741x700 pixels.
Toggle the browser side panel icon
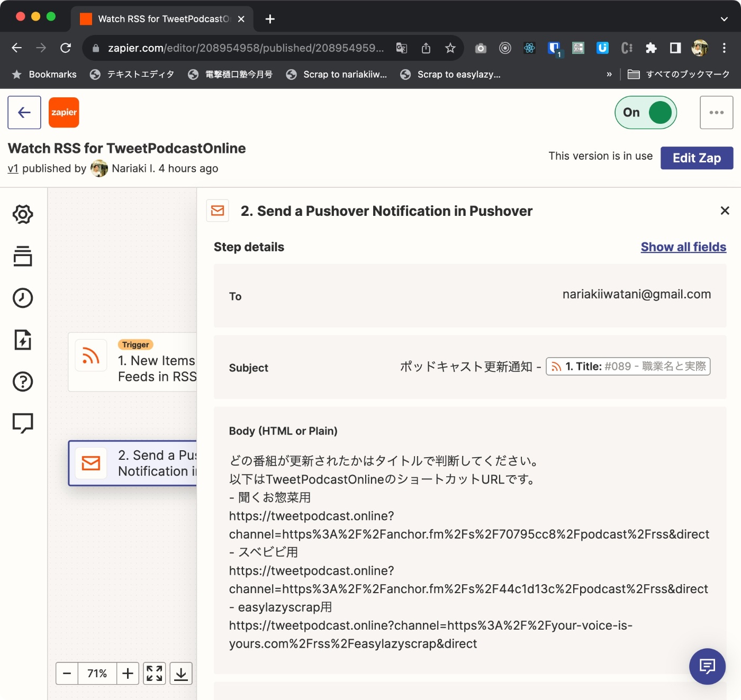point(675,48)
